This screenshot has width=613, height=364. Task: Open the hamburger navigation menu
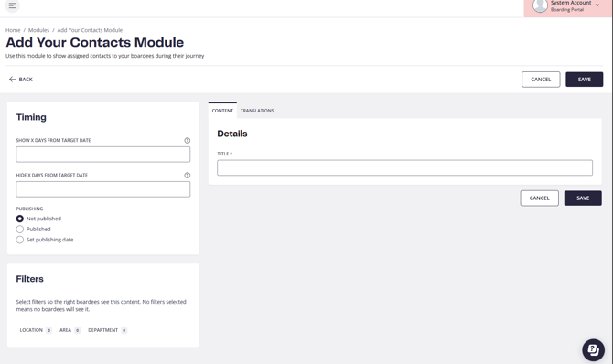(12, 5)
